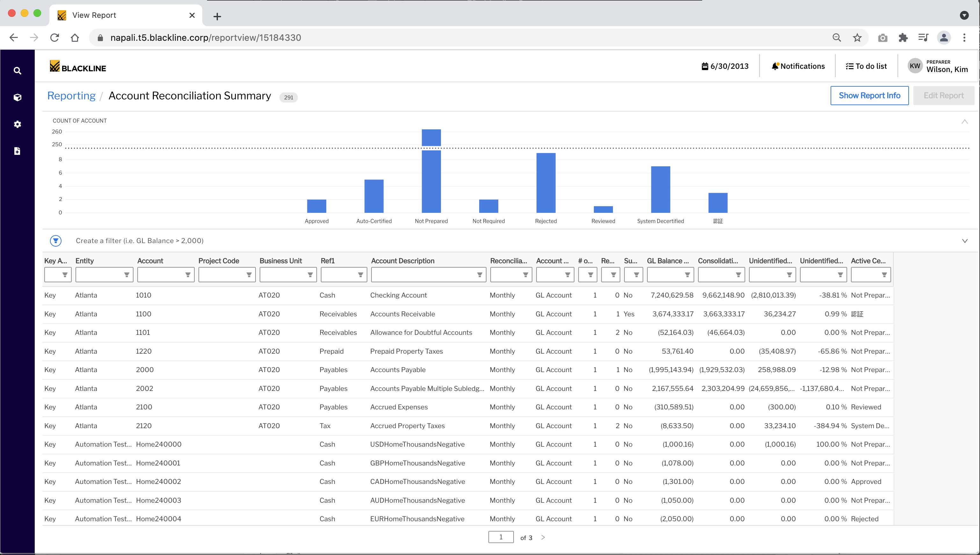
Task: Open the settings gear in sidebar
Action: (17, 124)
